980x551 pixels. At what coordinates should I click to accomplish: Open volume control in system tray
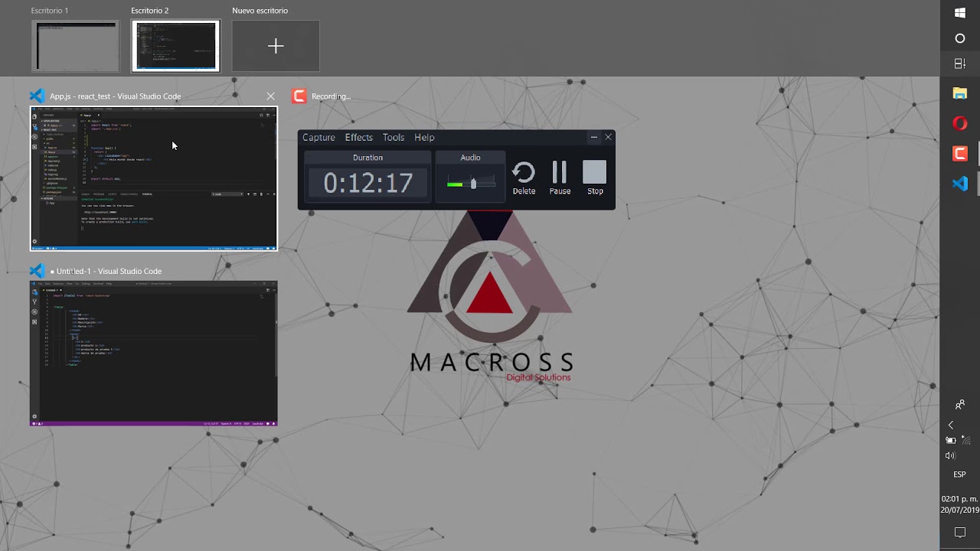(x=950, y=455)
